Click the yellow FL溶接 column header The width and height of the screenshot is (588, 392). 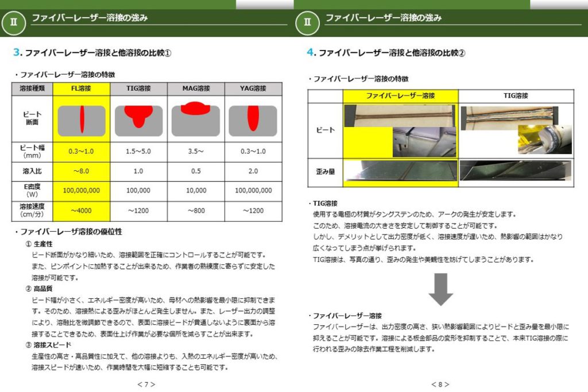[x=82, y=89]
